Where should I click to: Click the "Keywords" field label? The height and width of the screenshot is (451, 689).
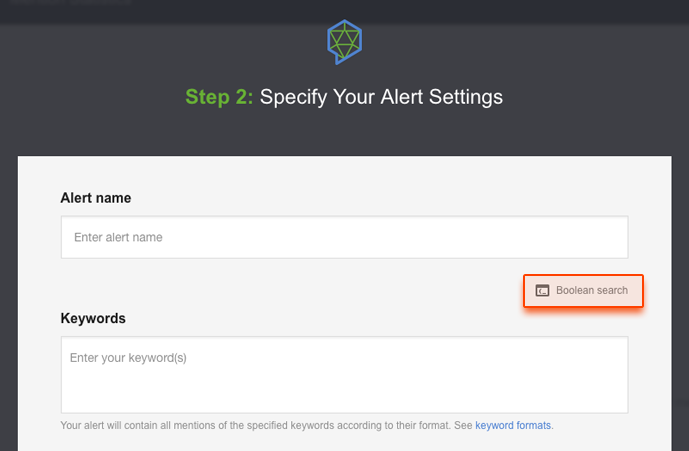pyautogui.click(x=93, y=318)
